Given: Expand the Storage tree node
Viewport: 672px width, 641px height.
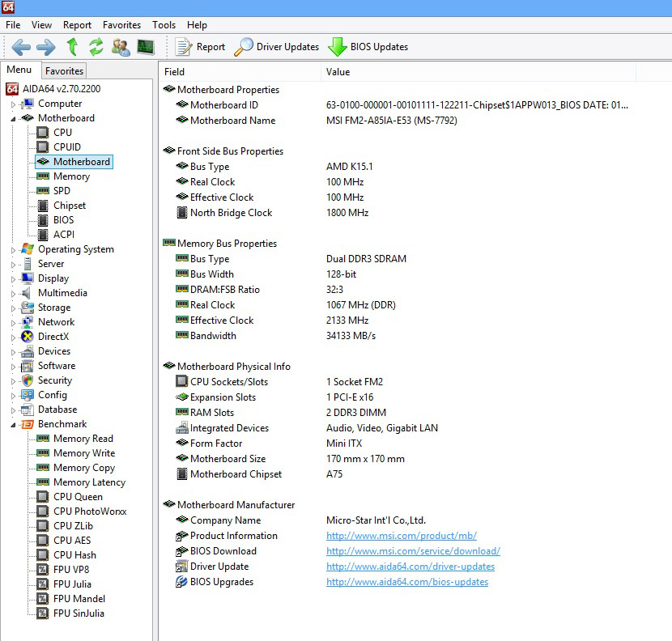Looking at the screenshot, I should (x=13, y=308).
